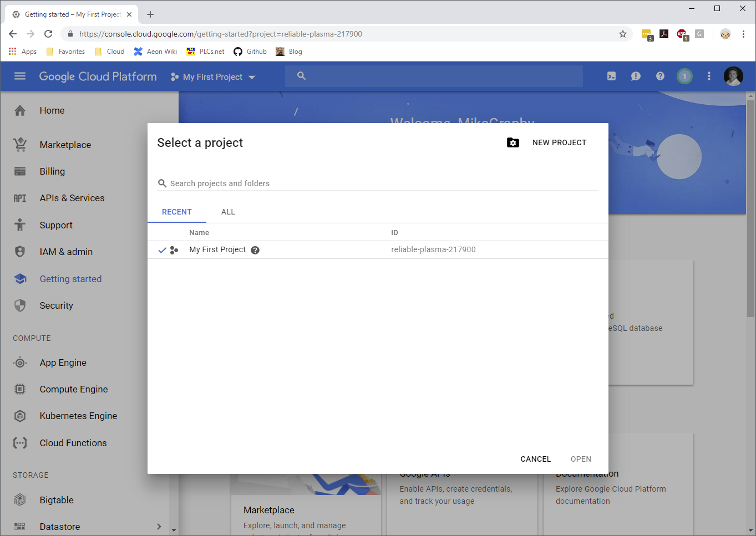The width and height of the screenshot is (756, 536).
Task: Click the Adobe Acrobat extension icon
Action: point(664,34)
